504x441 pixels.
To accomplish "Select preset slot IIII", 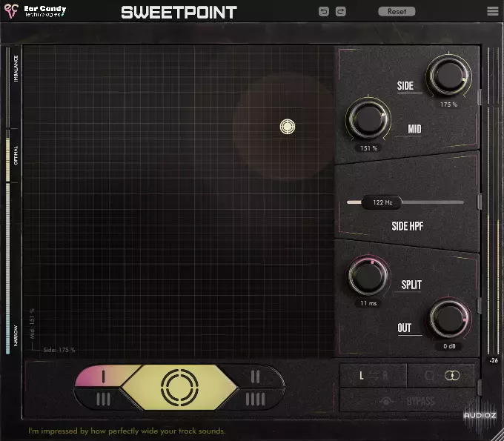I will 255,399.
